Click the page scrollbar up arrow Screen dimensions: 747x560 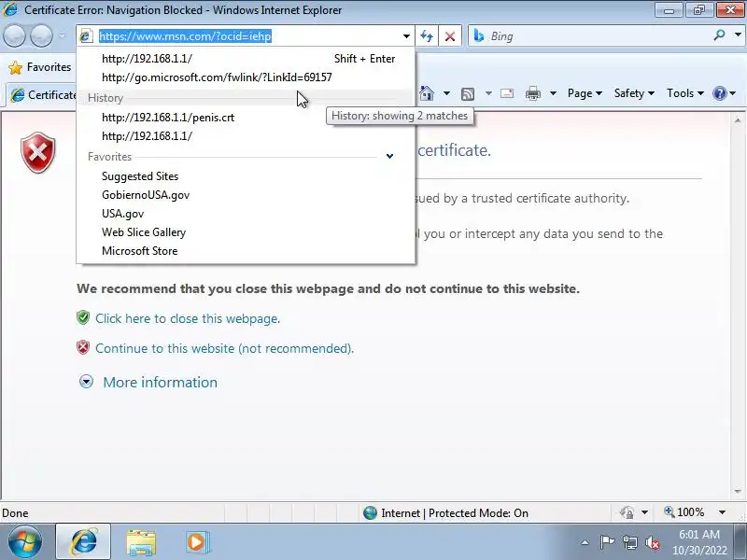coord(738,120)
